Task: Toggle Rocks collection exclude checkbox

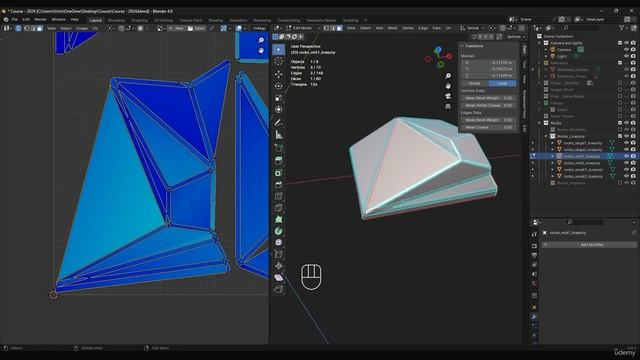Action: coord(620,123)
